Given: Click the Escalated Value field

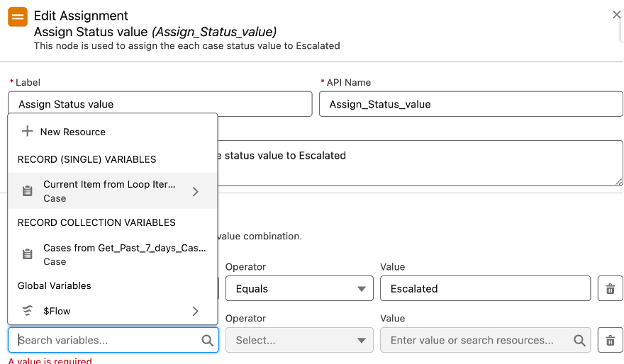Looking at the screenshot, I should (x=485, y=289).
